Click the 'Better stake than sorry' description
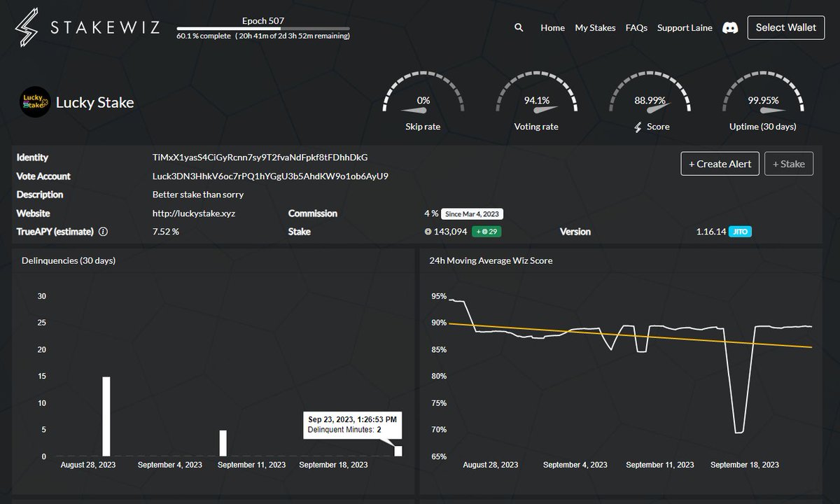This screenshot has width=840, height=504. point(198,195)
